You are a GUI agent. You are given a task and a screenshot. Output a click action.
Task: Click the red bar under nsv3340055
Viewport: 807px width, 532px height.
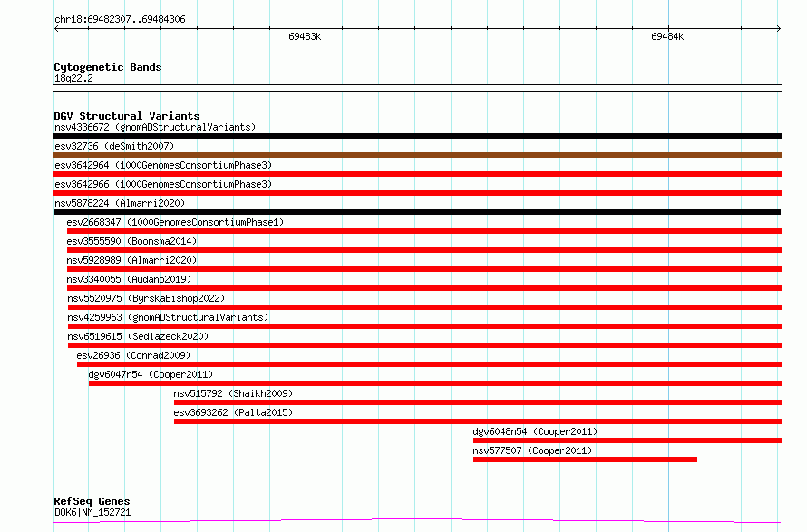pyautogui.click(x=424, y=288)
